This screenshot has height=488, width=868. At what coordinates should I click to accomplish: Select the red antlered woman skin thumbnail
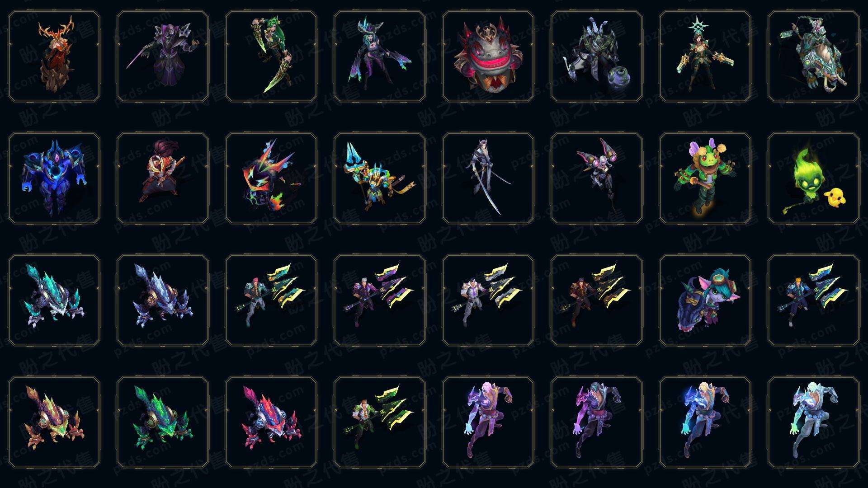coord(54,56)
